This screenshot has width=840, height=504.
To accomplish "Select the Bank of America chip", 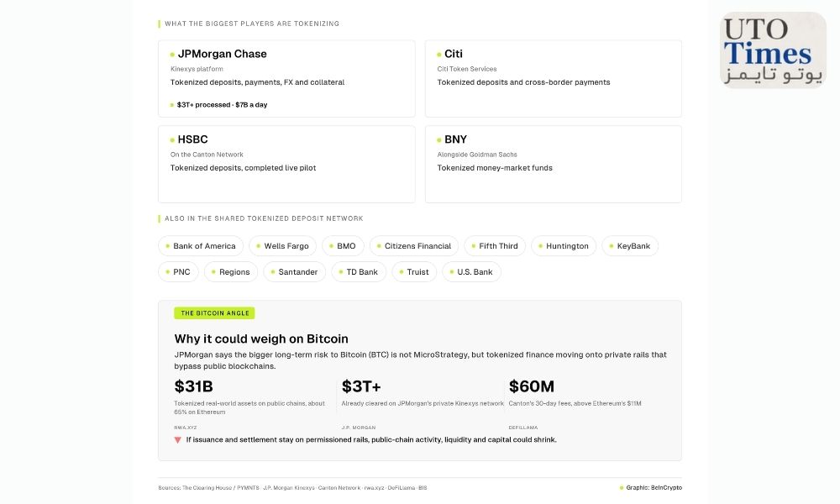I will (201, 246).
